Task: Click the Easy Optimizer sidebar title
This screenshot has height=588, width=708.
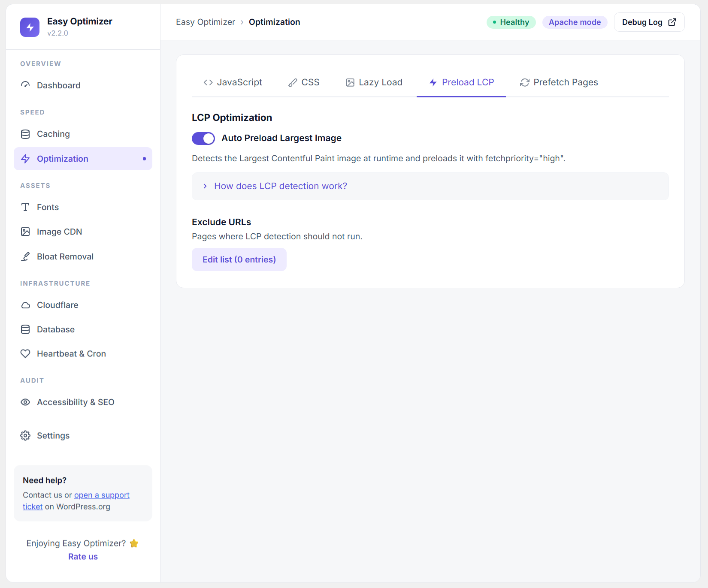Action: pyautogui.click(x=80, y=21)
